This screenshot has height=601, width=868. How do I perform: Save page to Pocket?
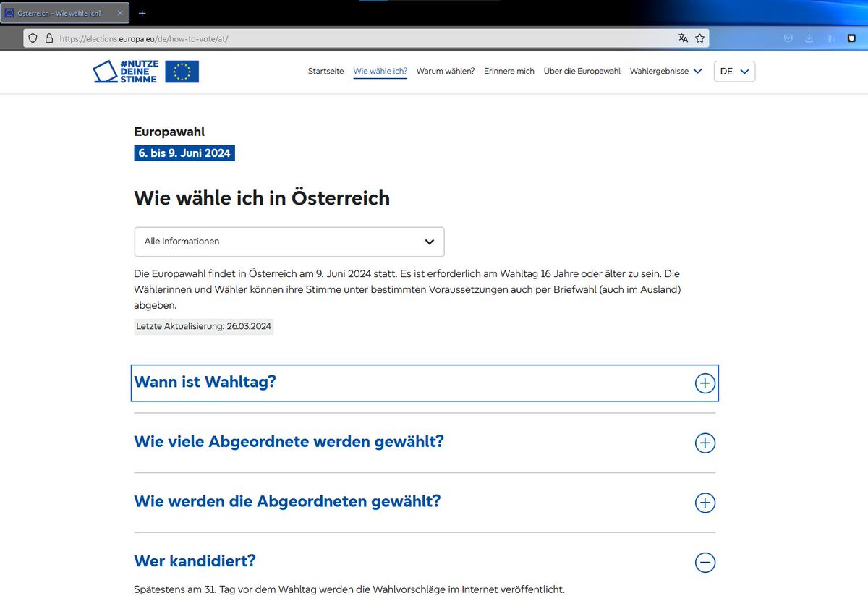788,38
